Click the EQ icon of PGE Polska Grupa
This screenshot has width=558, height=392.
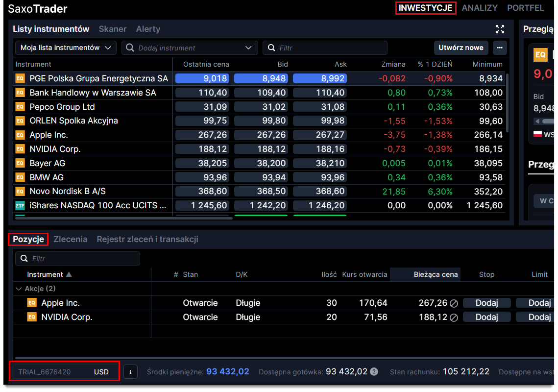(20, 78)
